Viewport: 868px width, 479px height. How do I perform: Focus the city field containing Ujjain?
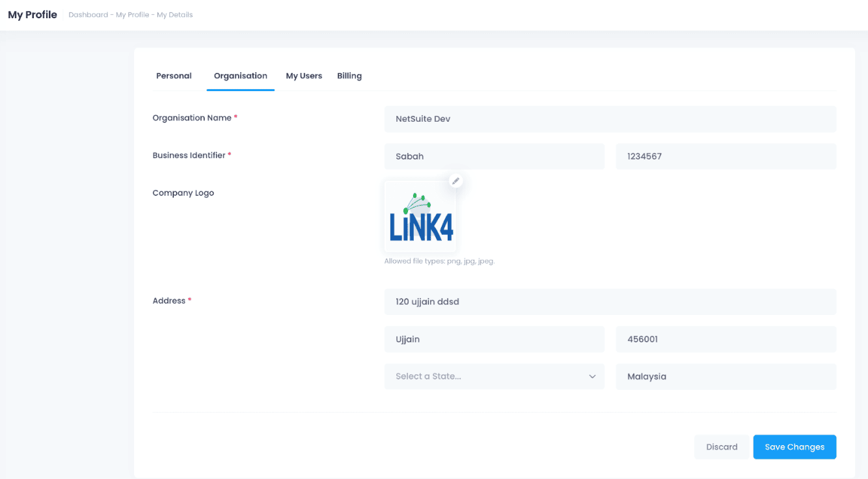494,339
